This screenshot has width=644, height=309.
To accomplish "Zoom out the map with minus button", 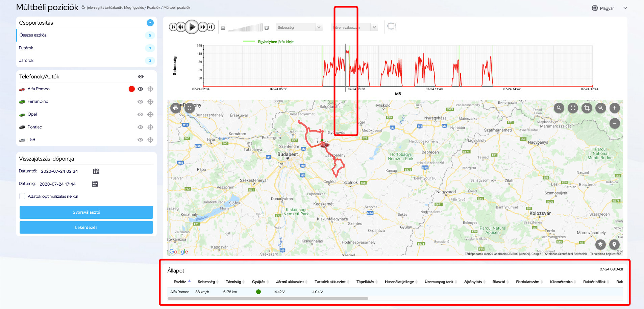I will (614, 123).
